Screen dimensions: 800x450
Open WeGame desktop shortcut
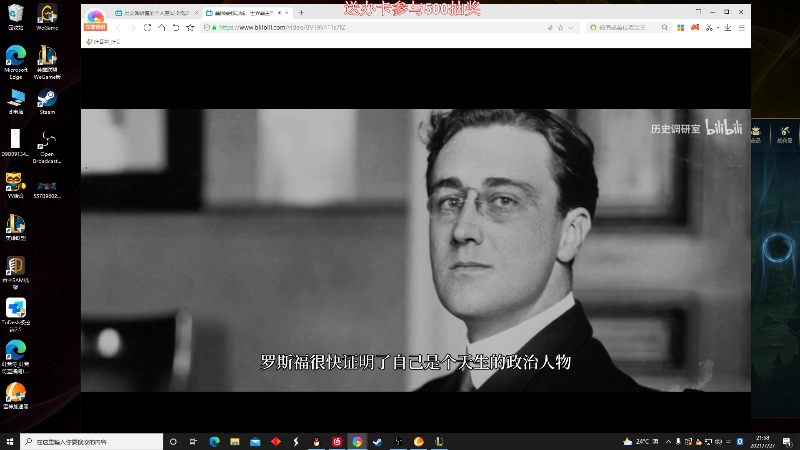point(47,17)
